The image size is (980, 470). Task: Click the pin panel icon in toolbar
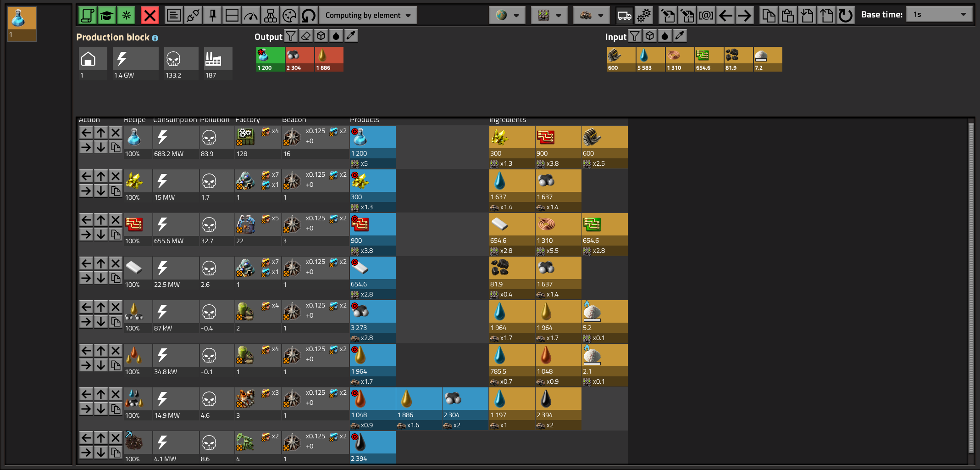[x=213, y=15]
